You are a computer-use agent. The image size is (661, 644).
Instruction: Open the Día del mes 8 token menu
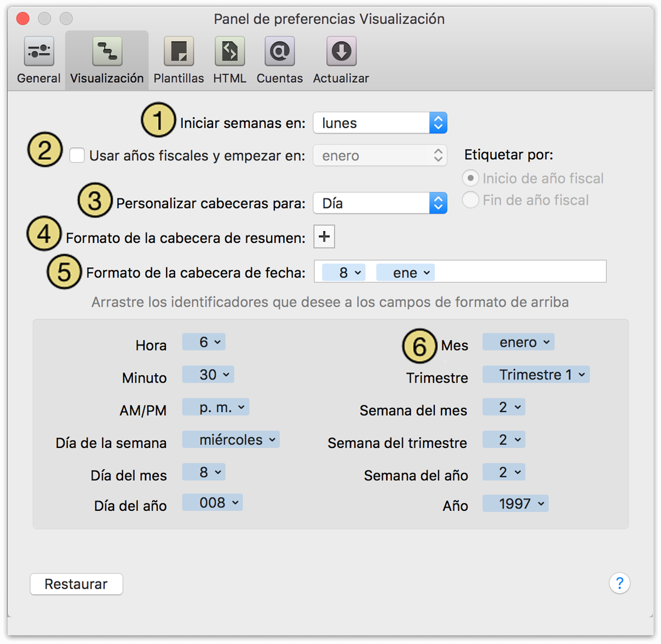click(204, 472)
